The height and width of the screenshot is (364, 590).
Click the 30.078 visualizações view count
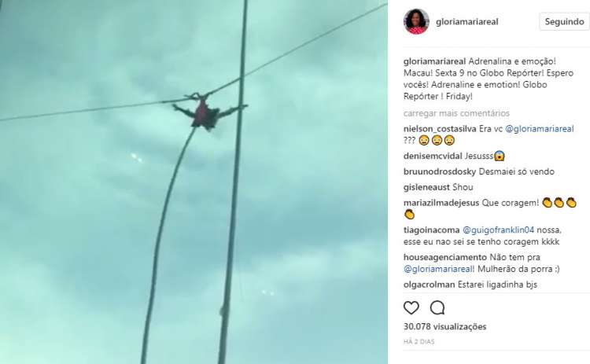(444, 326)
